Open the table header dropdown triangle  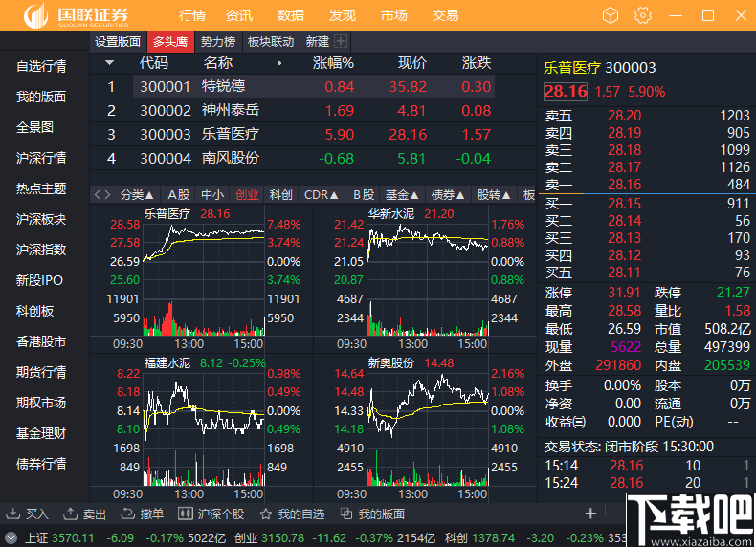109,63
